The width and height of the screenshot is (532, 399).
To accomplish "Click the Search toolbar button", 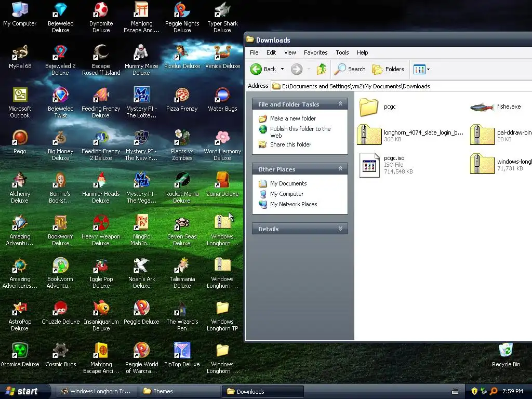I will [350, 69].
